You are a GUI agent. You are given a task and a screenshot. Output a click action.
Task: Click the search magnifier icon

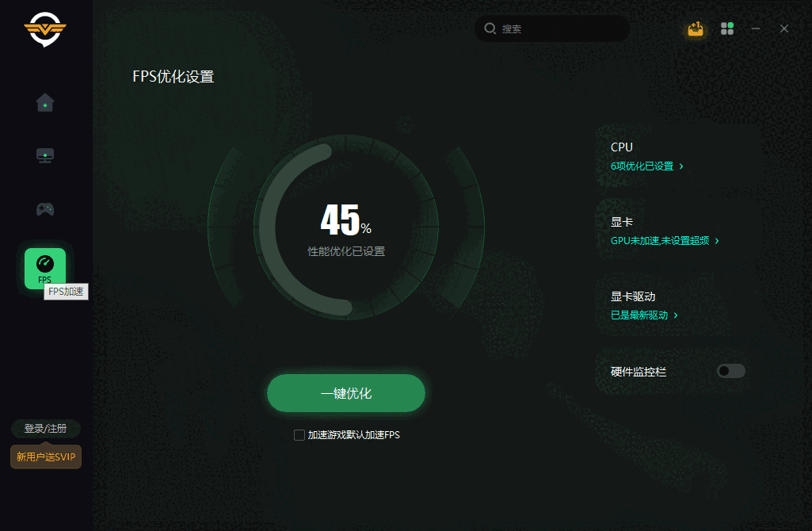[491, 28]
